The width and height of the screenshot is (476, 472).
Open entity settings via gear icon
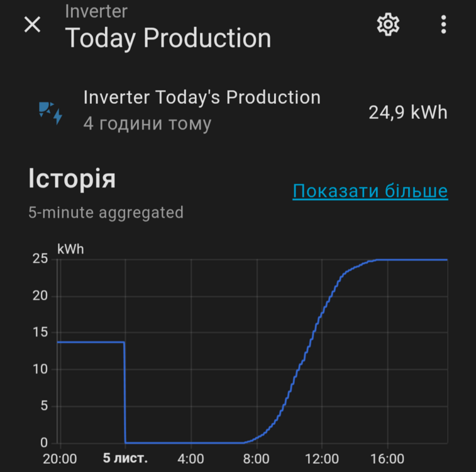coord(388,25)
